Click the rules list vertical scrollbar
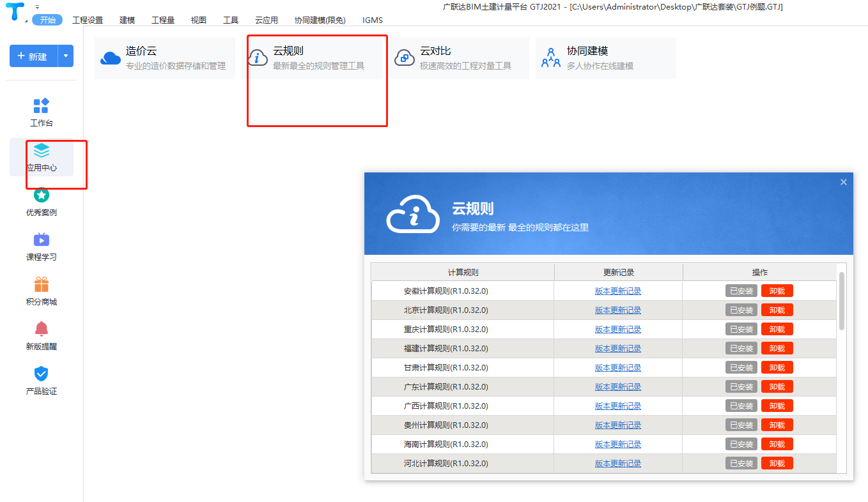Viewport: 868px width, 502px height. pos(842,301)
